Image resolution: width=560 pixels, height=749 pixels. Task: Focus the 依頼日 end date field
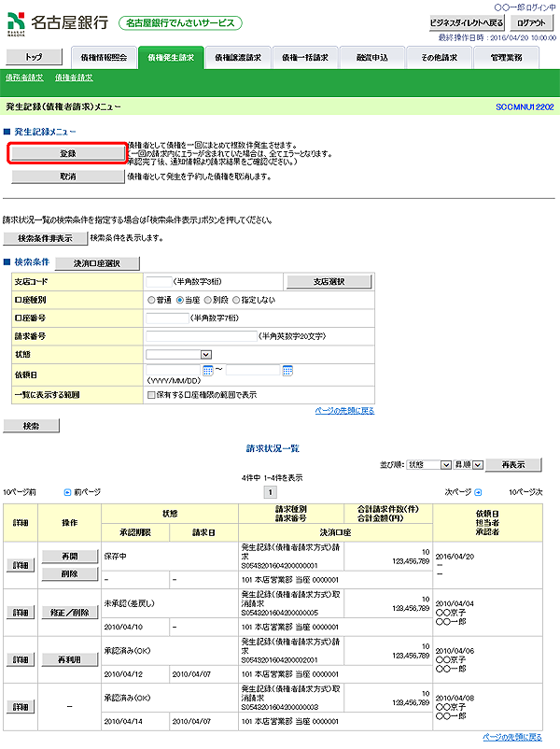coord(253,370)
